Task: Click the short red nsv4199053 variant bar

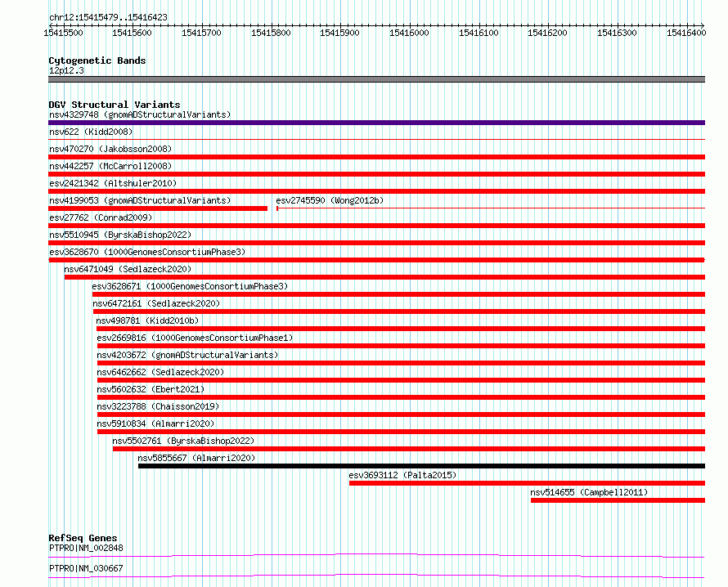Action: point(158,208)
